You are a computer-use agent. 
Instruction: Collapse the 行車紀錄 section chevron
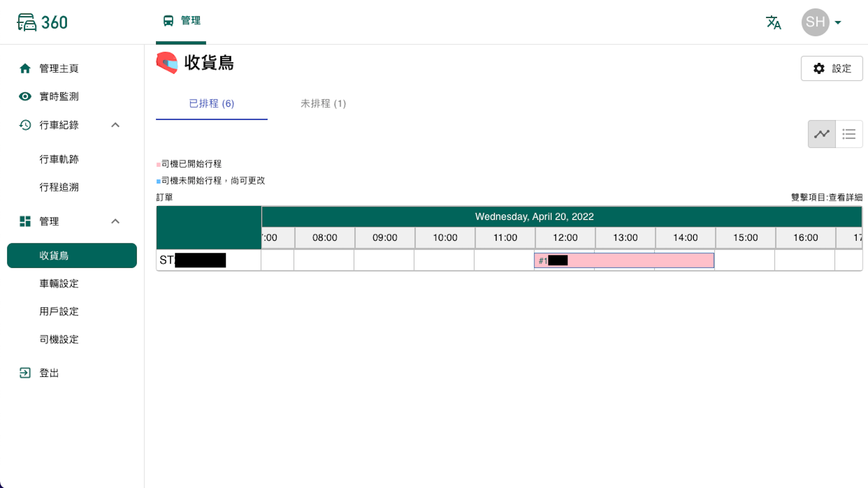point(115,125)
